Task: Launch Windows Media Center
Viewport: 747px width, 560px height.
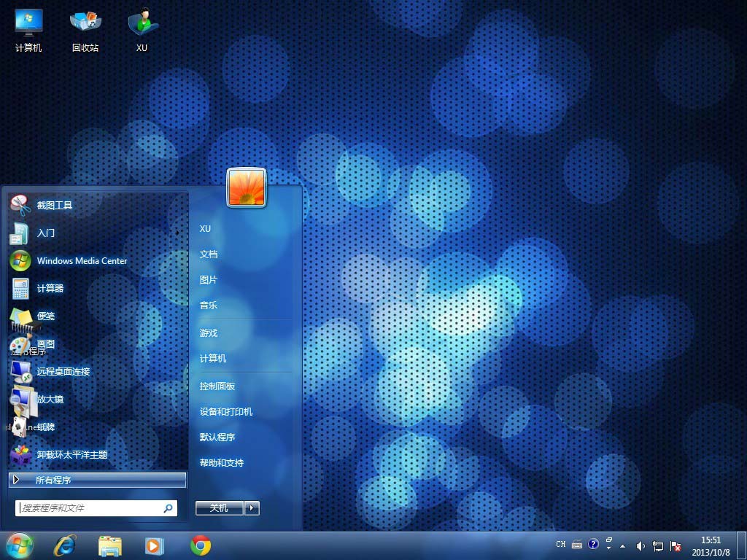Action: (x=82, y=261)
